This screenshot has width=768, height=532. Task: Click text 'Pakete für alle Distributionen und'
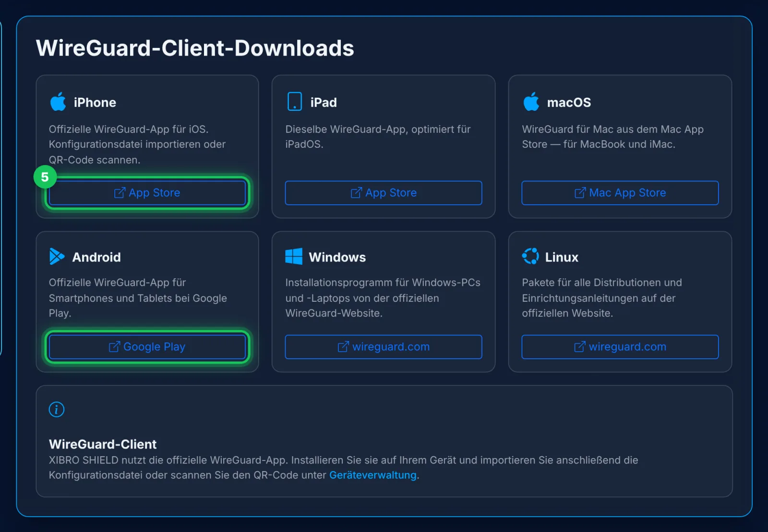(x=602, y=283)
